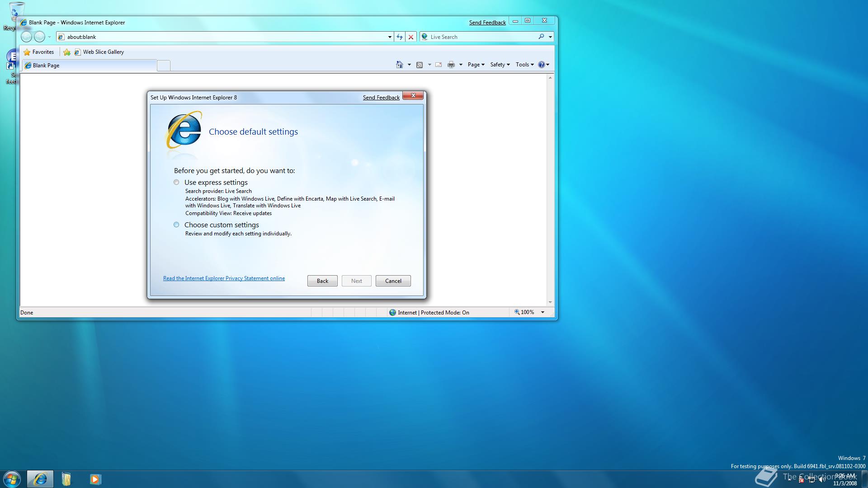Image resolution: width=868 pixels, height=488 pixels.
Task: Click the RSS Feeds icon
Action: tap(420, 65)
